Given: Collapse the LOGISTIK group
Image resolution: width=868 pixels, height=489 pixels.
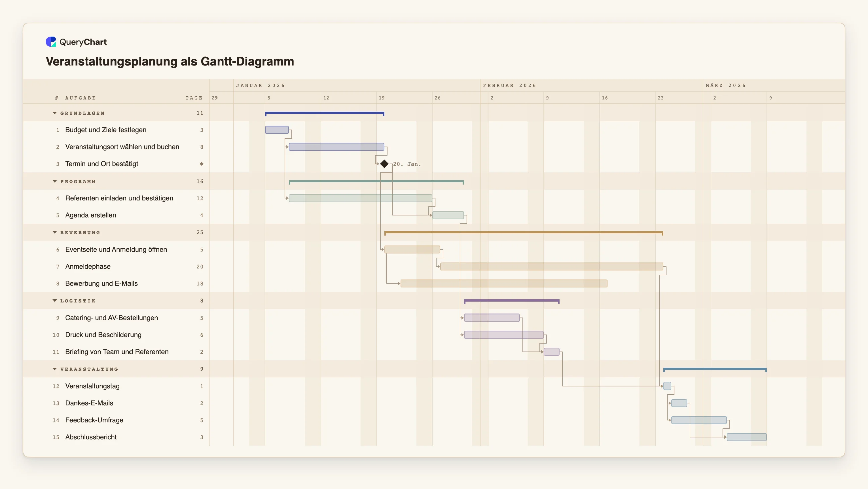Looking at the screenshot, I should (55, 300).
